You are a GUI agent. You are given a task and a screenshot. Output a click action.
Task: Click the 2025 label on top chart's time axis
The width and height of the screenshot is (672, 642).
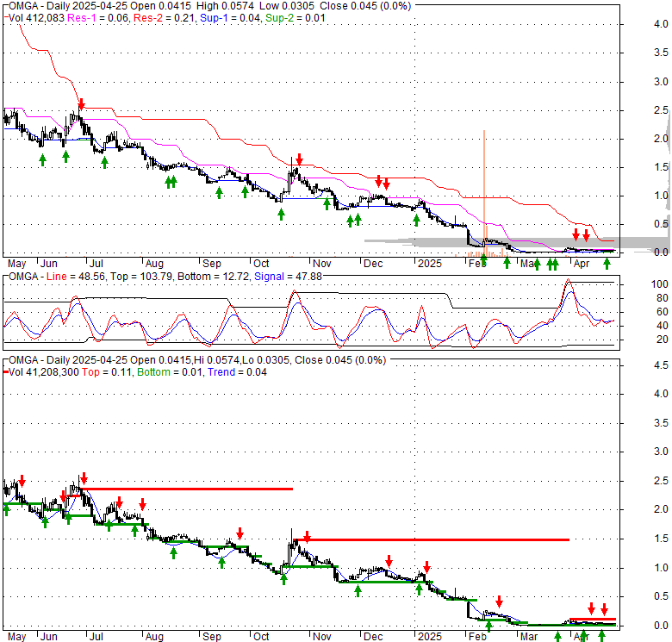coord(427,263)
